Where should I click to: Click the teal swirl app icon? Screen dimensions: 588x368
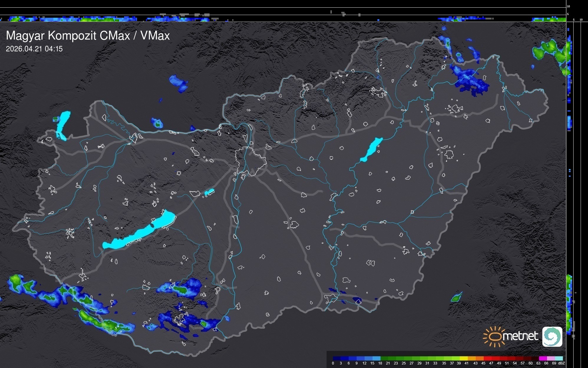click(x=552, y=336)
